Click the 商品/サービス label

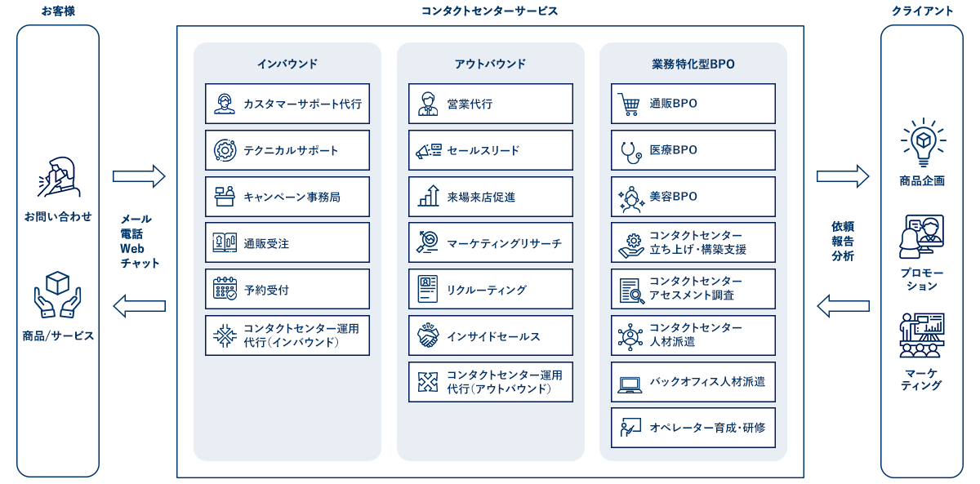[x=58, y=335]
